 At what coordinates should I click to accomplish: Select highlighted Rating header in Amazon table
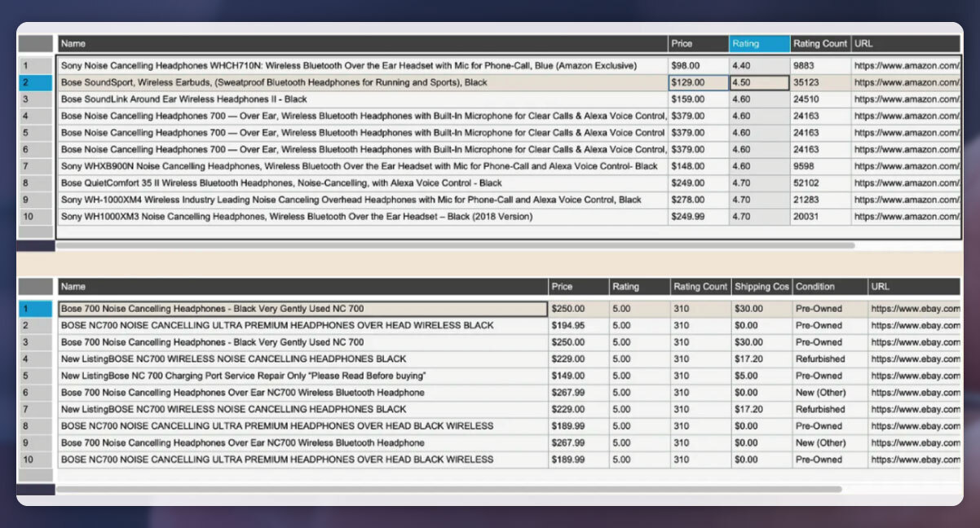click(760, 44)
